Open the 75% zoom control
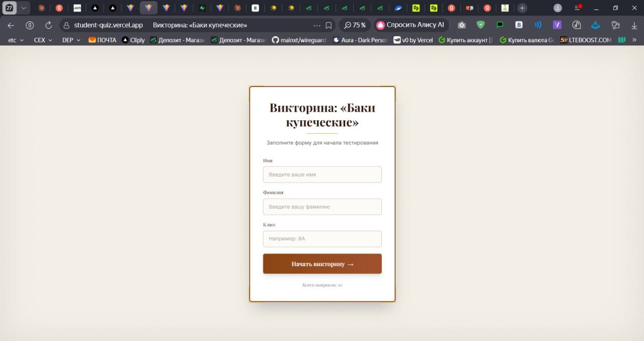The width and height of the screenshot is (644, 341). coord(355,25)
